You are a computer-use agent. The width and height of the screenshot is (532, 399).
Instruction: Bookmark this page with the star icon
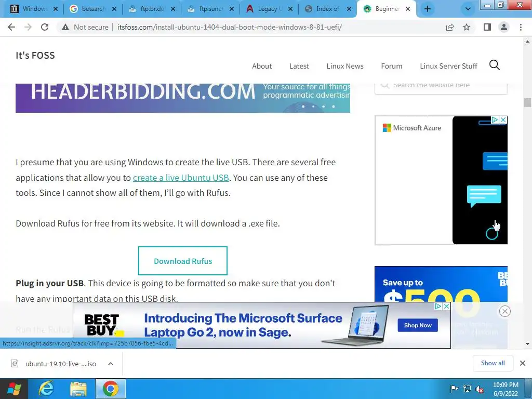[467, 27]
